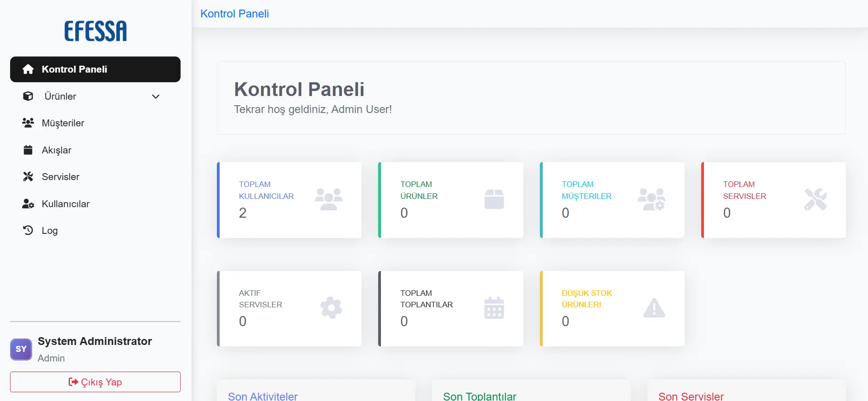Click the wrench tools icon beside Servisler
Image resolution: width=868 pixels, height=401 pixels.
click(28, 177)
